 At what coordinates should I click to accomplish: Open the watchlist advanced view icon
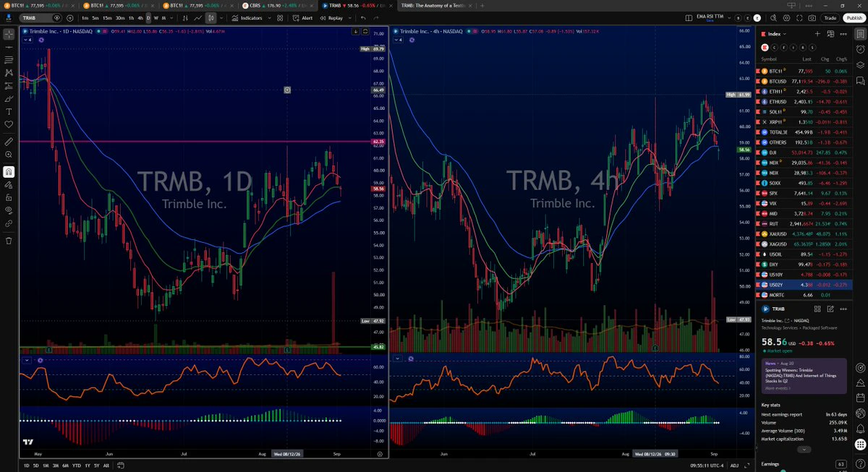tap(830, 33)
